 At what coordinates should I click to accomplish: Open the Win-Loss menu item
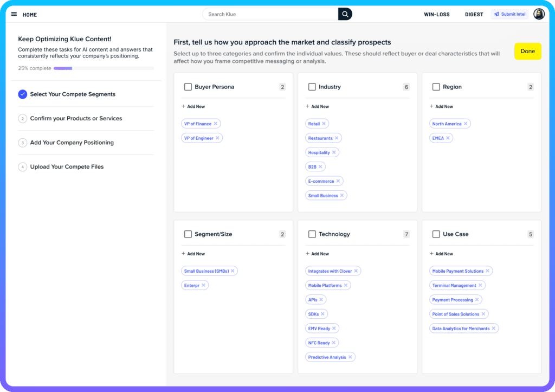click(436, 15)
